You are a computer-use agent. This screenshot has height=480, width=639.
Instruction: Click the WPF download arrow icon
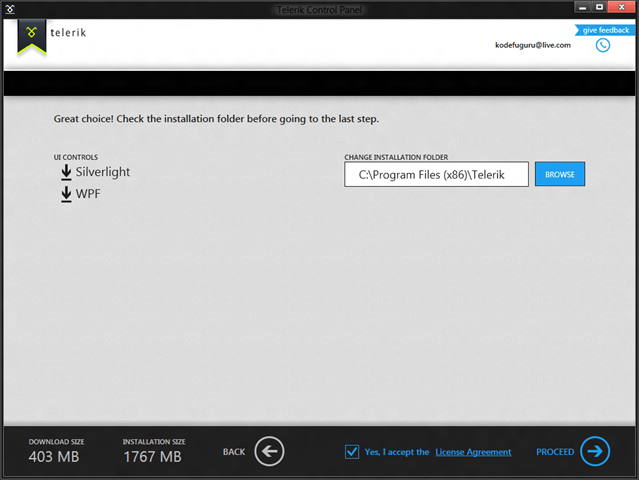click(66, 194)
